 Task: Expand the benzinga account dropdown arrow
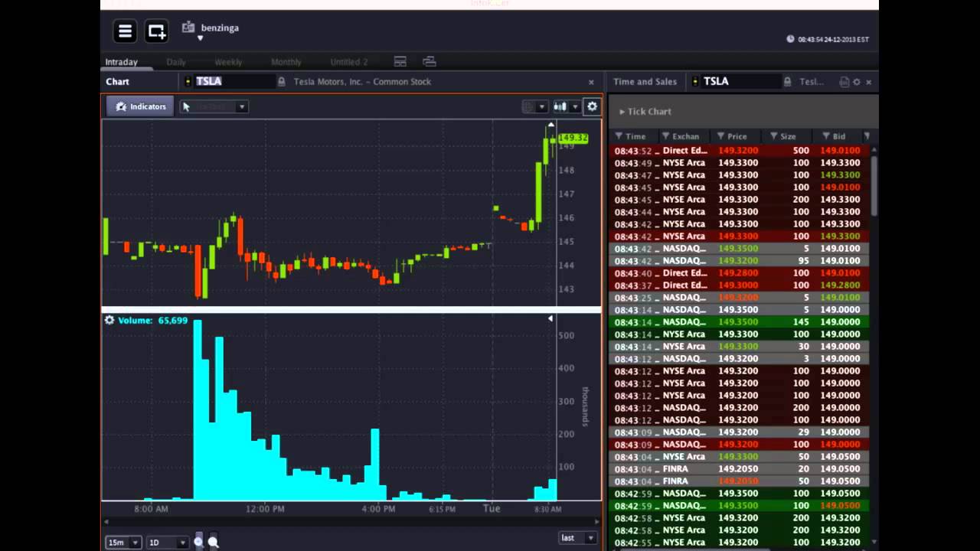(x=201, y=38)
